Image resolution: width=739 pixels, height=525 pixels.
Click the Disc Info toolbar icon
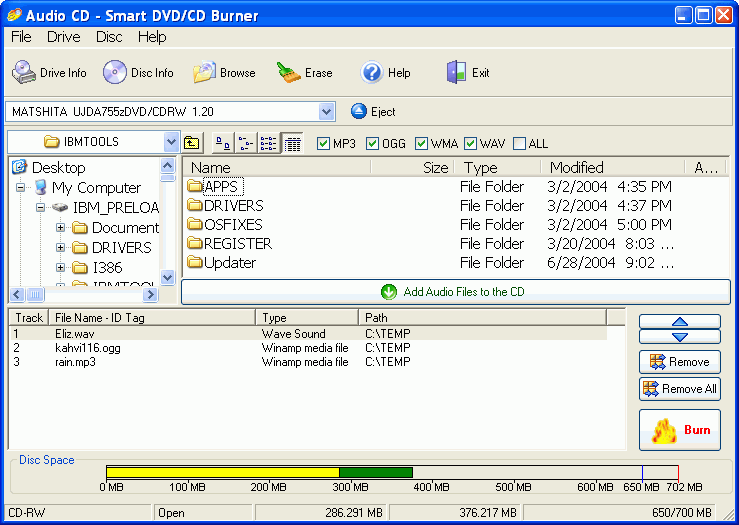[138, 73]
